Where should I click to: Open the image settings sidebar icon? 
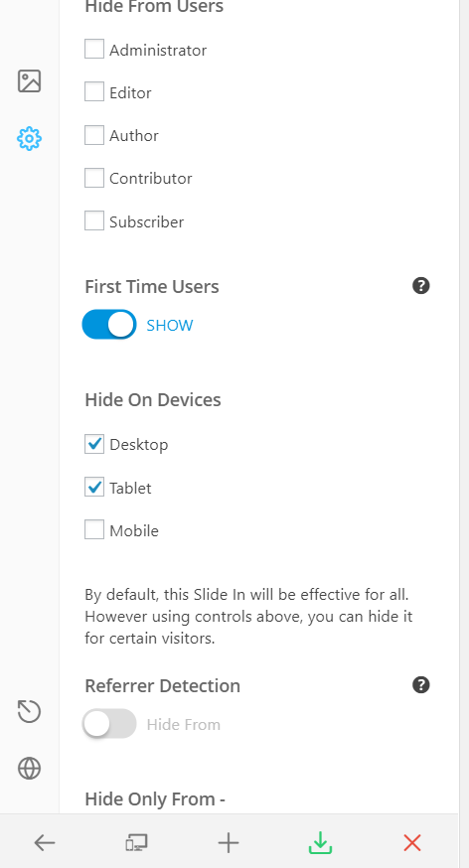point(30,80)
